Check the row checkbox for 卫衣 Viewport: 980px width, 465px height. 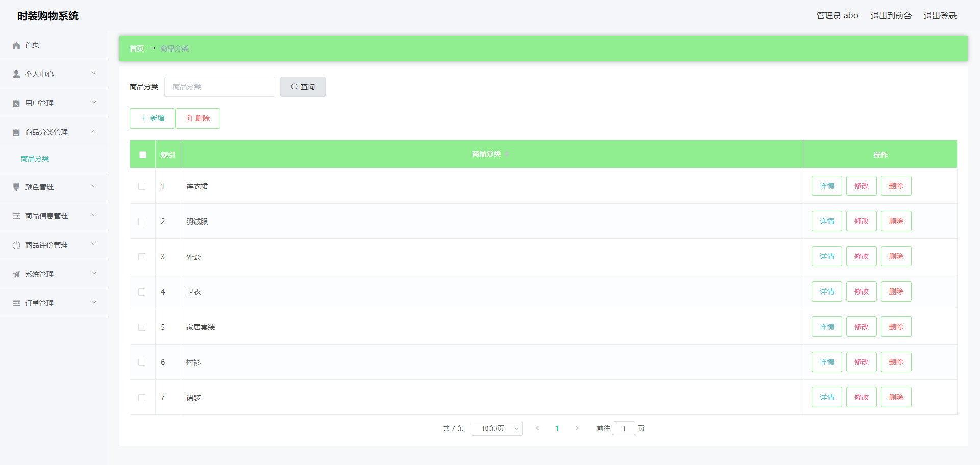click(142, 292)
